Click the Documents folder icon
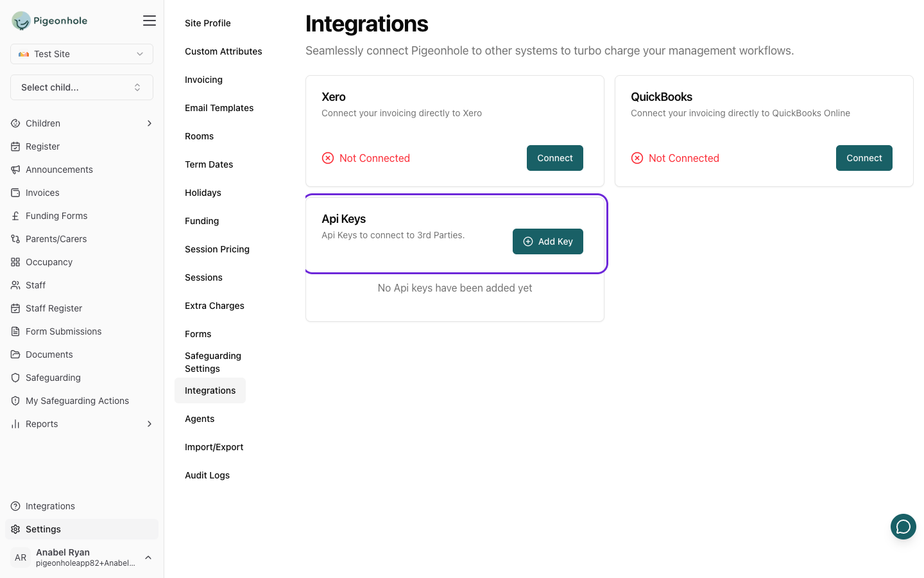 coord(15,355)
